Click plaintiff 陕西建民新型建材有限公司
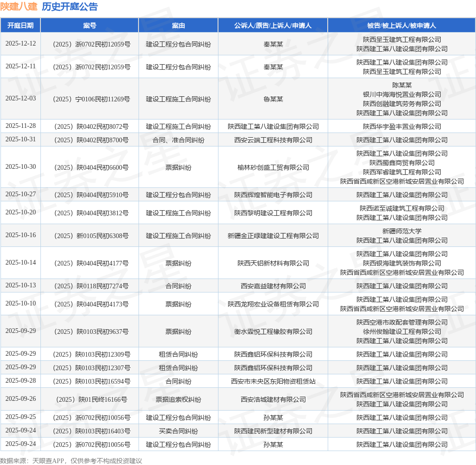 [273, 431]
